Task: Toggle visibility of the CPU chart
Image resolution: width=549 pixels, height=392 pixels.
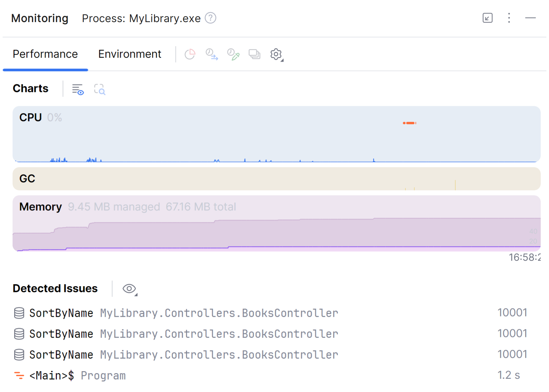Action: (x=30, y=117)
